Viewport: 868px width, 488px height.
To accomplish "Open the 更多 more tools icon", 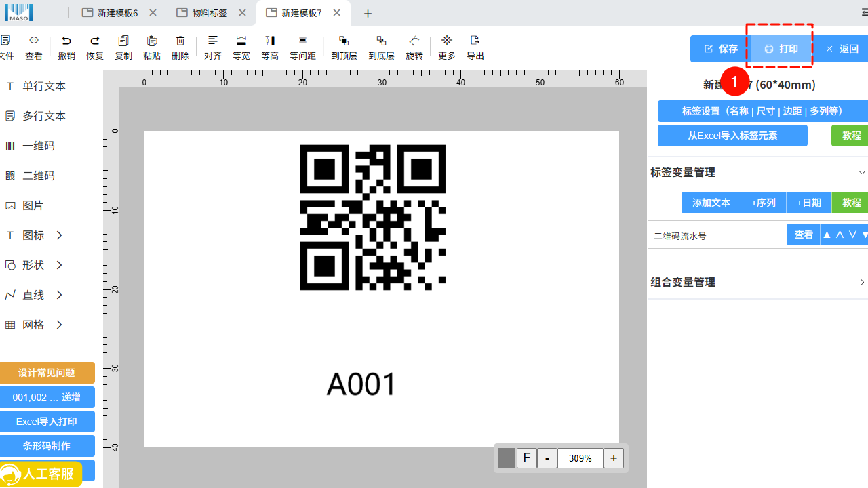I will click(x=447, y=41).
